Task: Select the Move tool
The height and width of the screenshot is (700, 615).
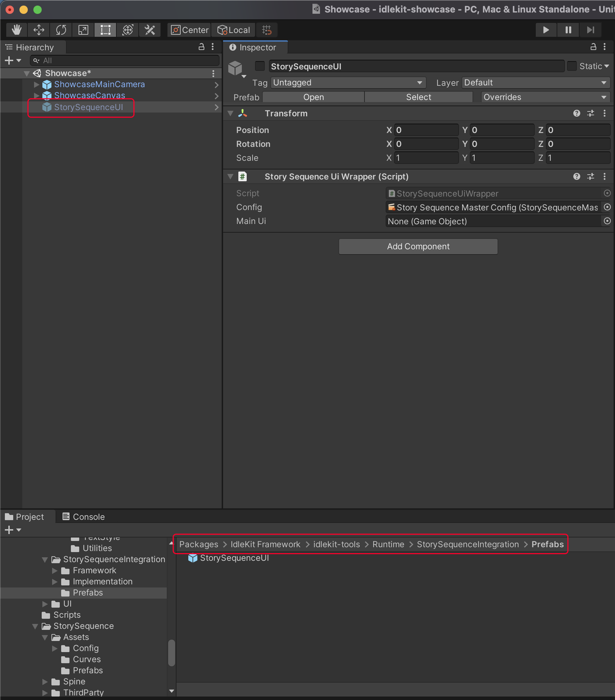Action: [x=39, y=30]
